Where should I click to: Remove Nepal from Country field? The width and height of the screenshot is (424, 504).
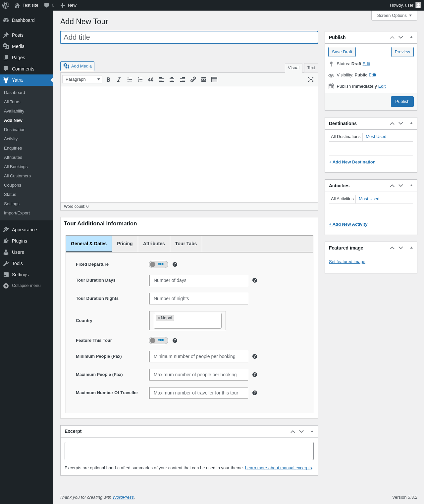coord(159,318)
